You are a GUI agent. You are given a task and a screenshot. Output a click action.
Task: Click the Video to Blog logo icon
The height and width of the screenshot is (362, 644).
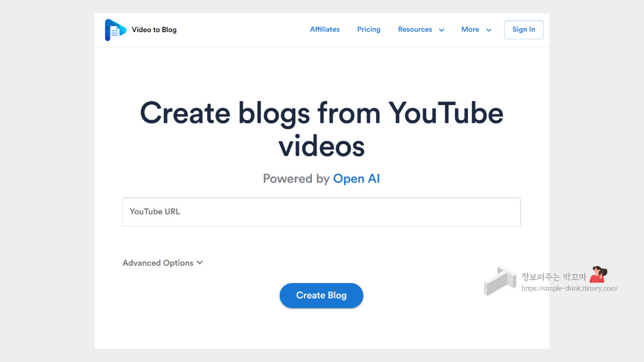[115, 30]
